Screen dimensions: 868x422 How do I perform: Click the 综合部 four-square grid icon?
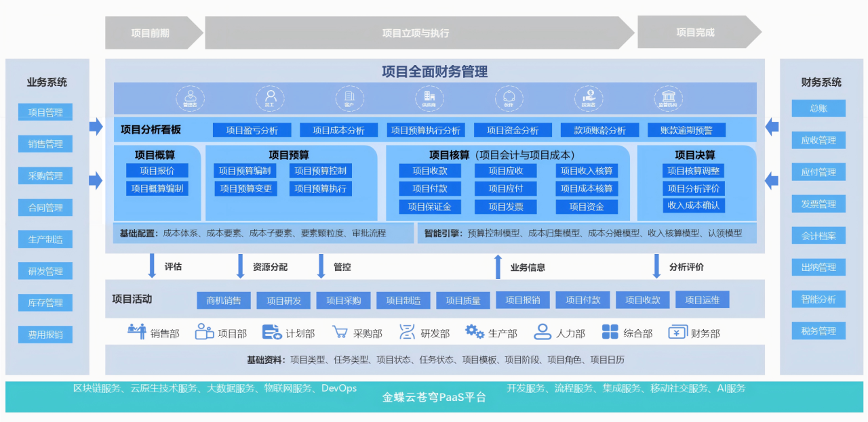pyautogui.click(x=610, y=332)
